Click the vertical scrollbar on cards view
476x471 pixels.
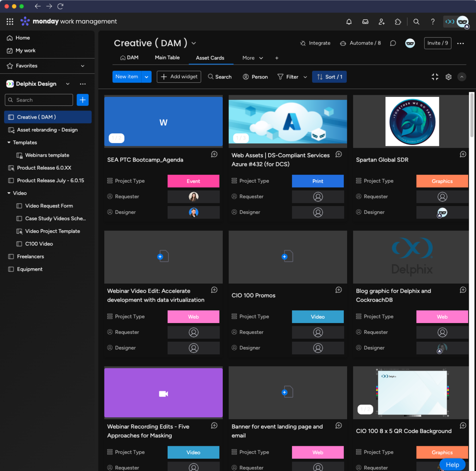(x=472, y=115)
